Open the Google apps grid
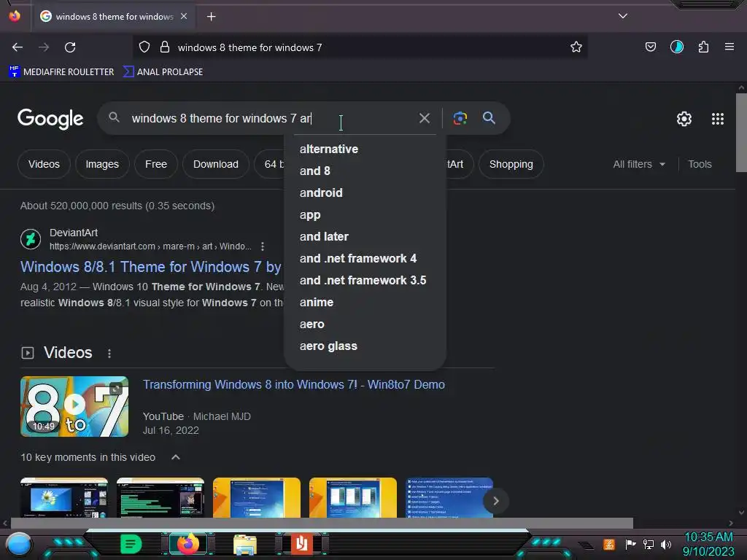Image resolution: width=747 pixels, height=560 pixels. coord(718,119)
